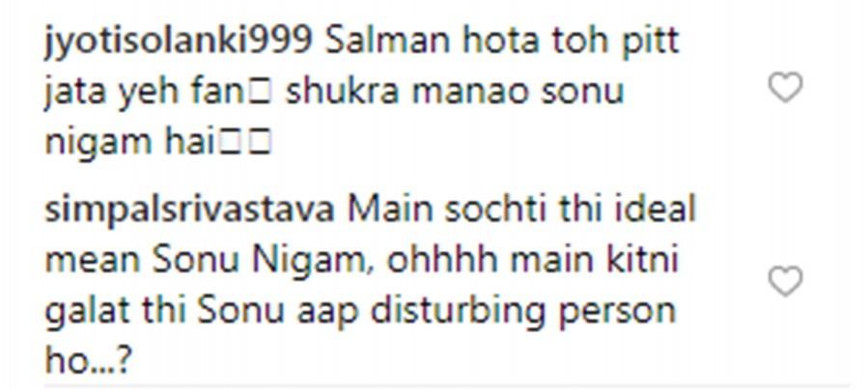Toggle heart beside 'Main sochti thi ideal' comment
This screenshot has width=868, height=390.
point(786,281)
